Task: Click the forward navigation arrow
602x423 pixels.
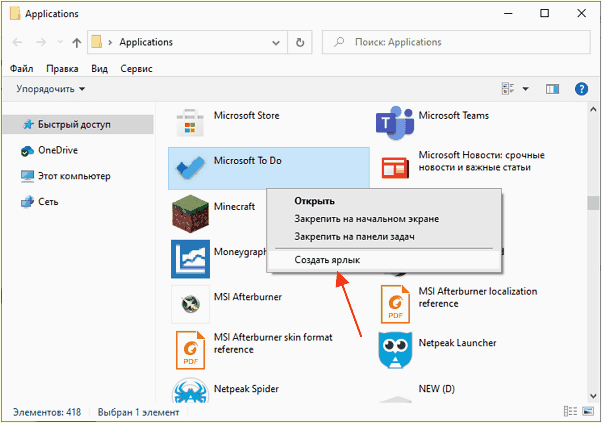Action: (41, 42)
